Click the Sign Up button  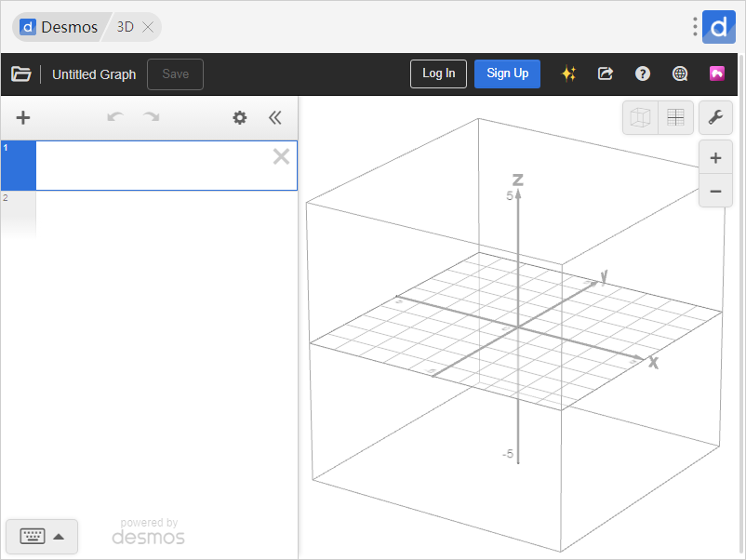(507, 74)
